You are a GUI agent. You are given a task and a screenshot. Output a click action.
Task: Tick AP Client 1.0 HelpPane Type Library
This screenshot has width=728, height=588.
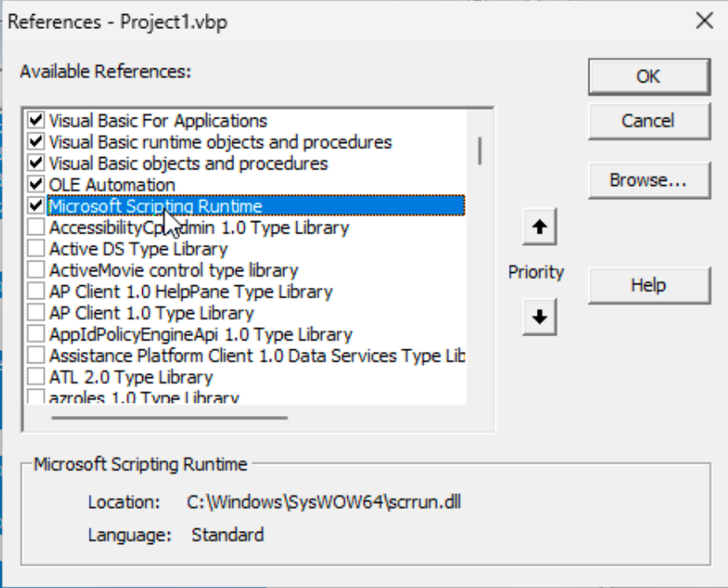36,291
